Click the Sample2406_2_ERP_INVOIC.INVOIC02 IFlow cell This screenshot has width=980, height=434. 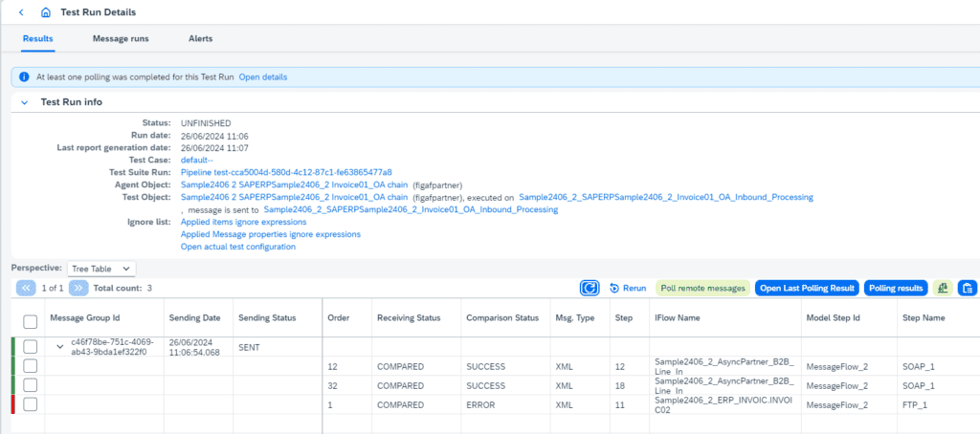click(724, 404)
